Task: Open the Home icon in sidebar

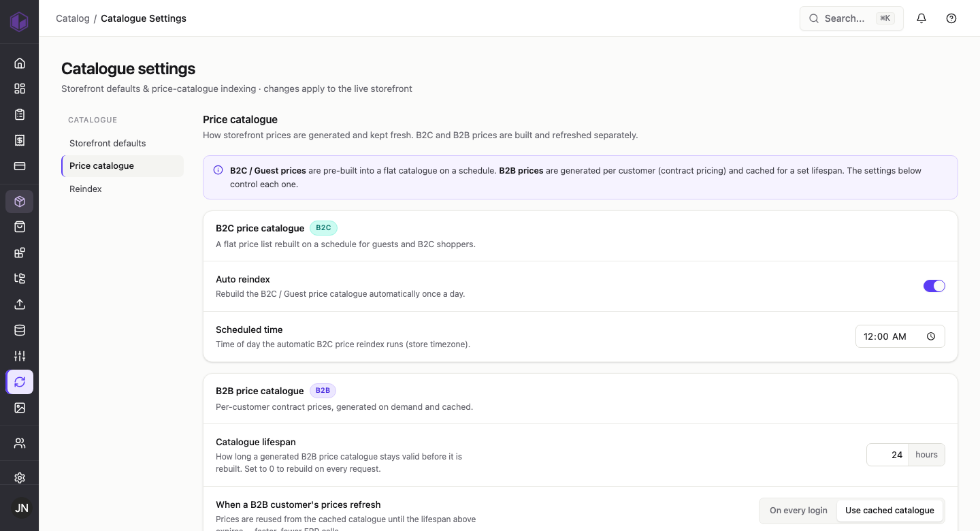Action: pyautogui.click(x=20, y=63)
